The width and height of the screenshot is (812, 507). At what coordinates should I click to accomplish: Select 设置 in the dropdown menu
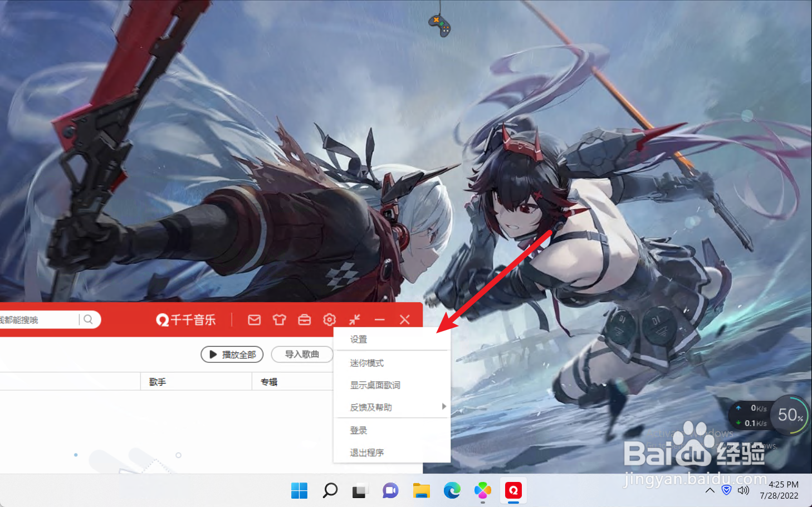[x=392, y=339]
